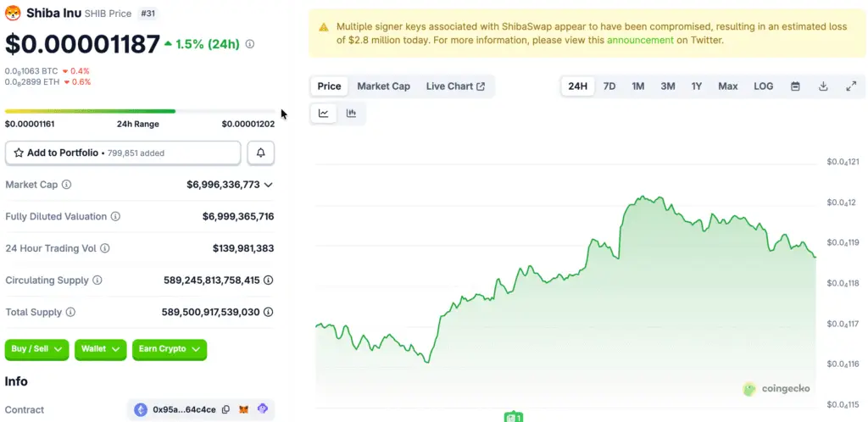Click the purple wallet icon in Contract row
The width and height of the screenshot is (868, 422).
263,409
